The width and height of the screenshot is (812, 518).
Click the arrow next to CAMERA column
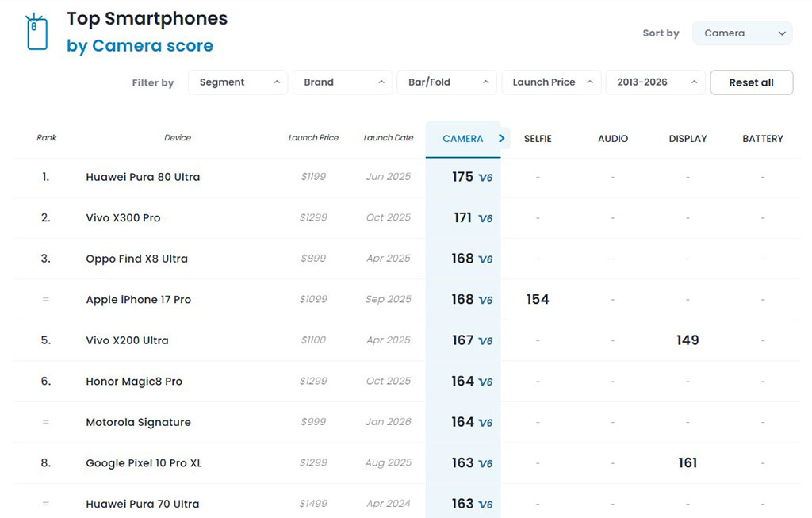point(502,138)
